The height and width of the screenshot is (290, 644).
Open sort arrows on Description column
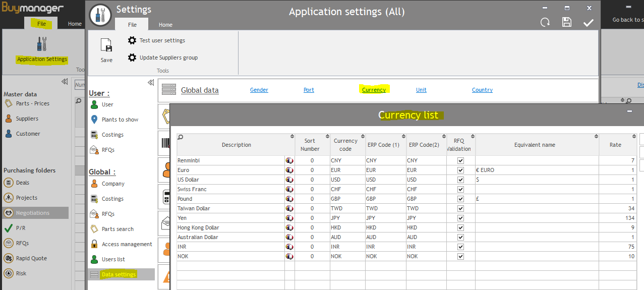[292, 137]
